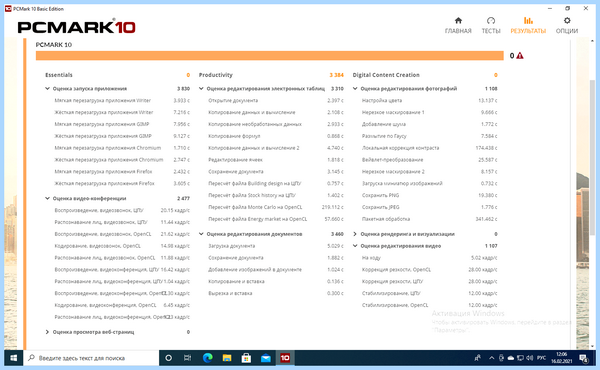
Task: Select the row На ходу
Action: pyautogui.click(x=430, y=258)
